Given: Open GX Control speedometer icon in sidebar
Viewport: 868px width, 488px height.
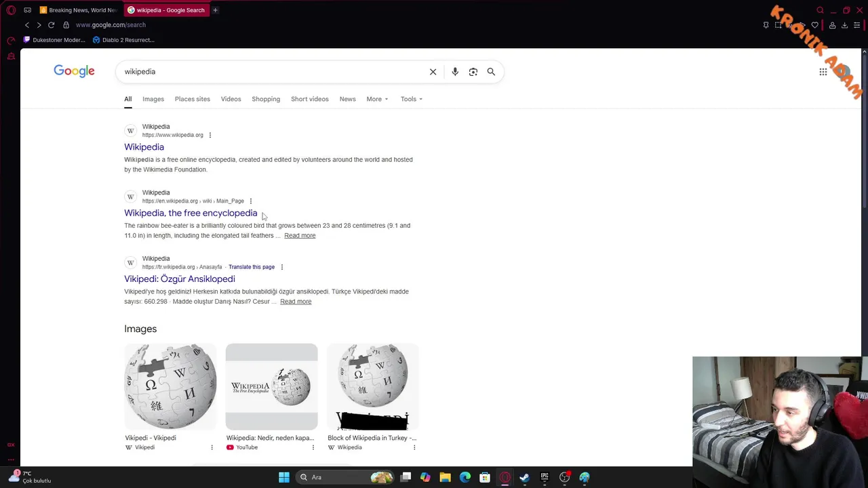Looking at the screenshot, I should pyautogui.click(x=11, y=41).
